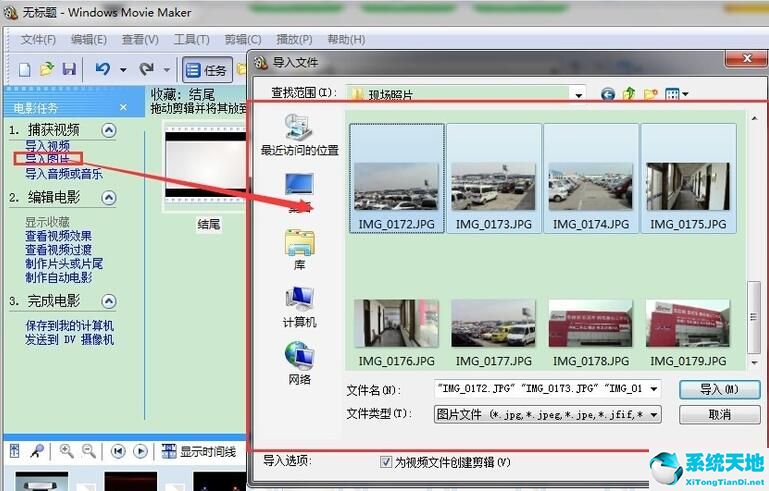This screenshot has width=769, height=491.
Task: Open the 查找范围 folder dropdown
Action: coord(579,94)
